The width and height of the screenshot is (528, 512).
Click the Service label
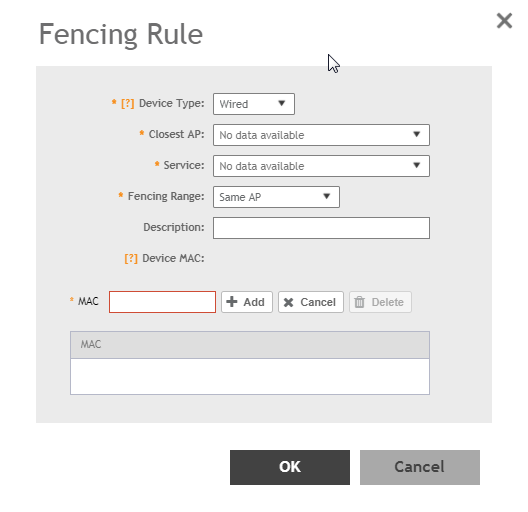[184, 165]
